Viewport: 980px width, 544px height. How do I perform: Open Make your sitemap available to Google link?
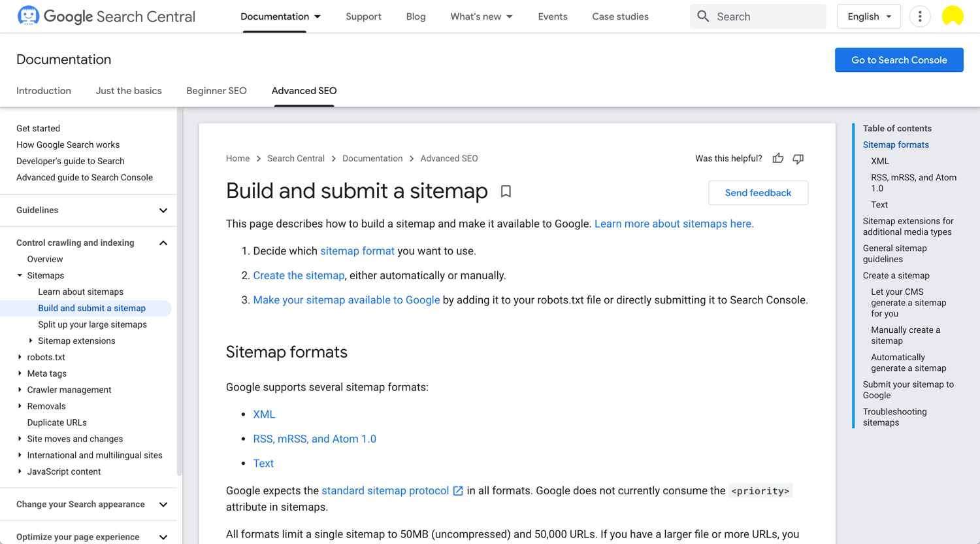(x=346, y=300)
